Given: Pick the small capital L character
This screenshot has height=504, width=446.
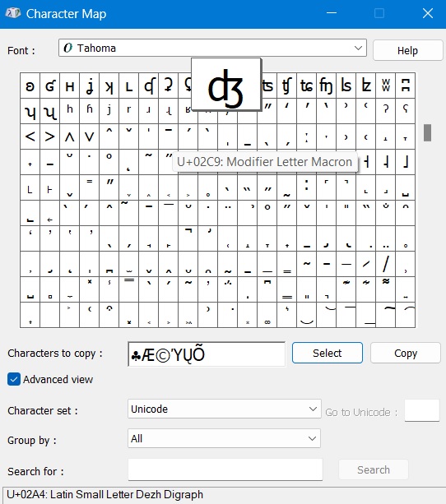Looking at the screenshot, I should point(129,86).
